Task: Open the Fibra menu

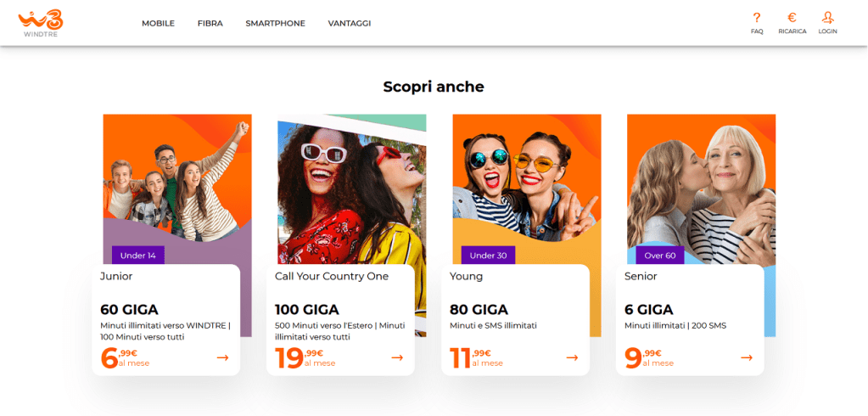Action: [210, 24]
